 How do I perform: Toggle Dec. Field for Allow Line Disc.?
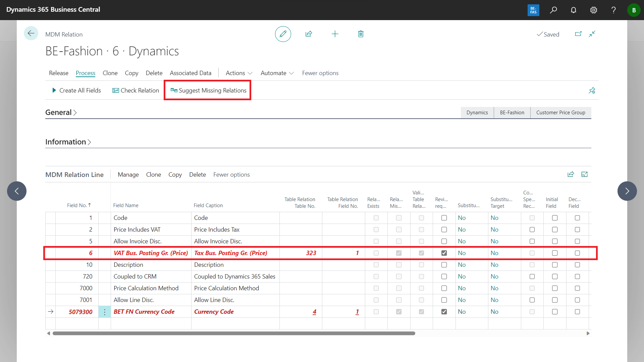pyautogui.click(x=577, y=300)
